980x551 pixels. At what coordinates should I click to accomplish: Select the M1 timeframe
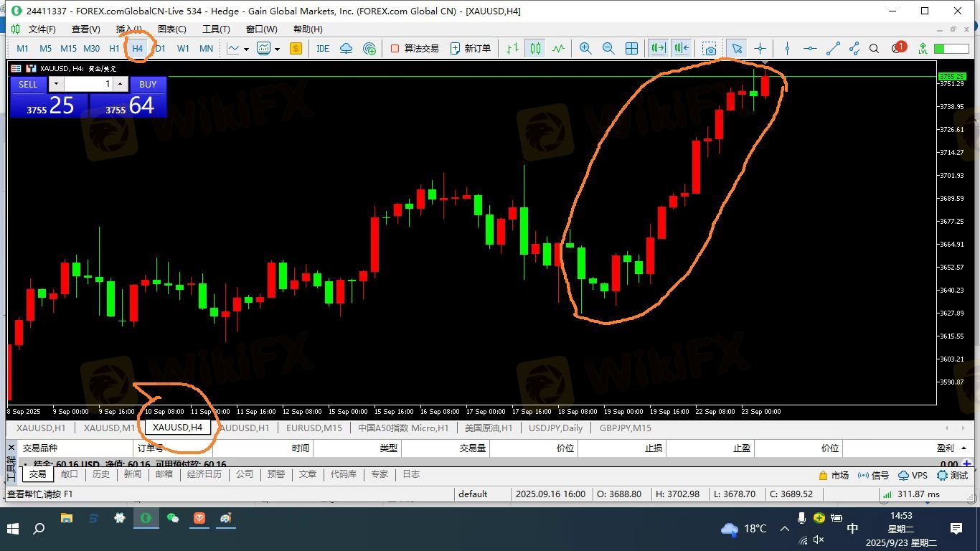[23, 49]
